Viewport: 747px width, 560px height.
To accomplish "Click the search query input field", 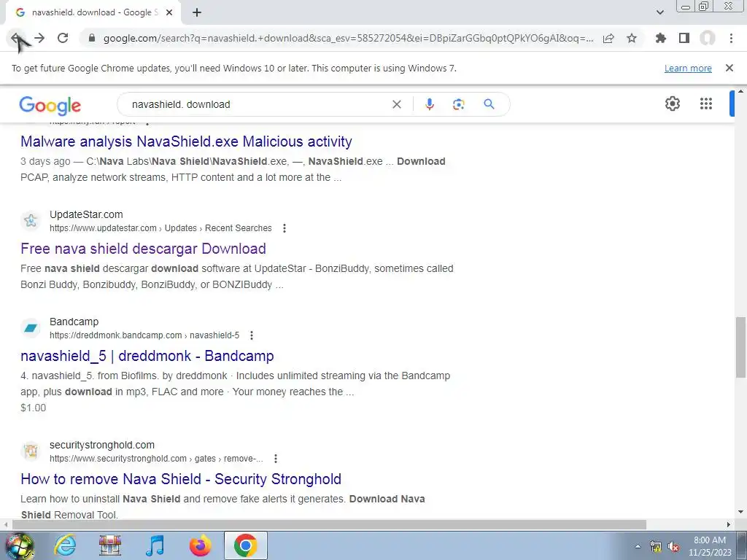I will point(258,104).
